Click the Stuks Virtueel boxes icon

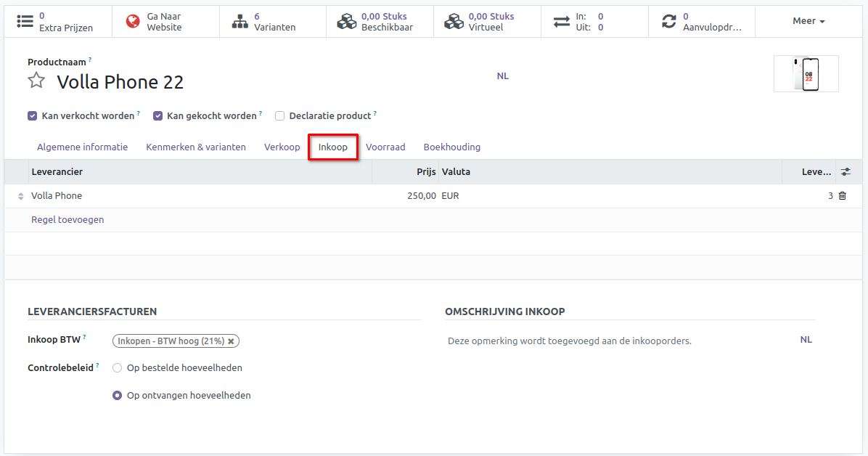click(x=454, y=22)
